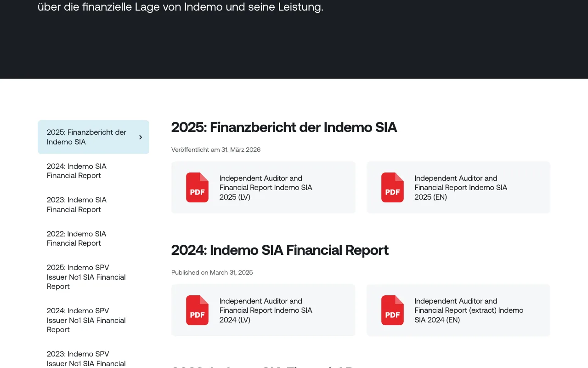Open '2025: Indemo SPV Issuer No1 SIA' sidebar item
Screen dimensions: 588x368
click(x=93, y=277)
